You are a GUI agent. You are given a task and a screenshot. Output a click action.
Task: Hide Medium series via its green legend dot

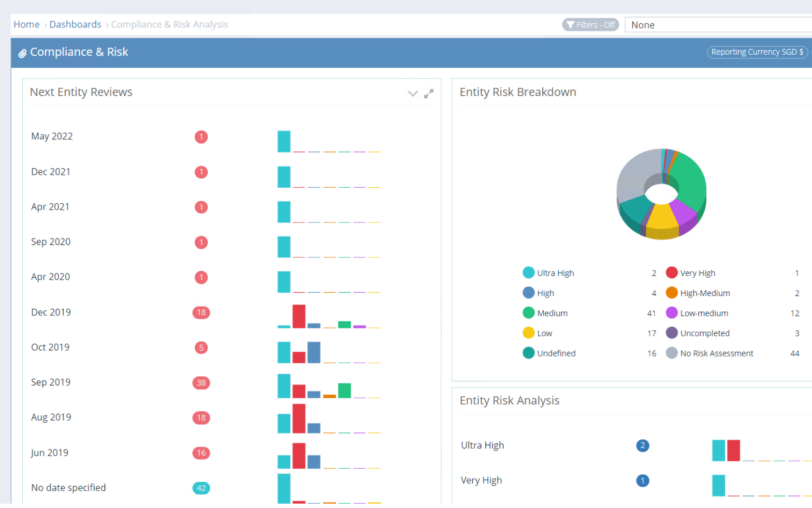pyautogui.click(x=528, y=313)
